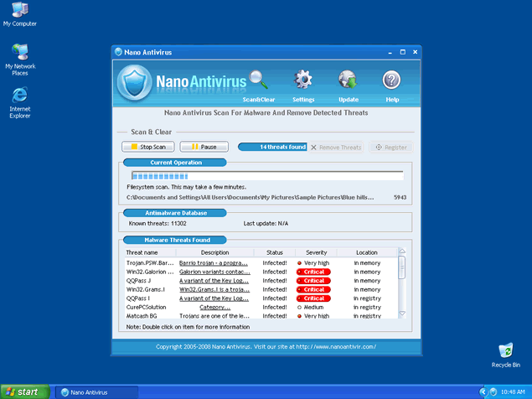Sort the list by Severity column header
Viewport: 532px width, 399px height.
(x=316, y=252)
